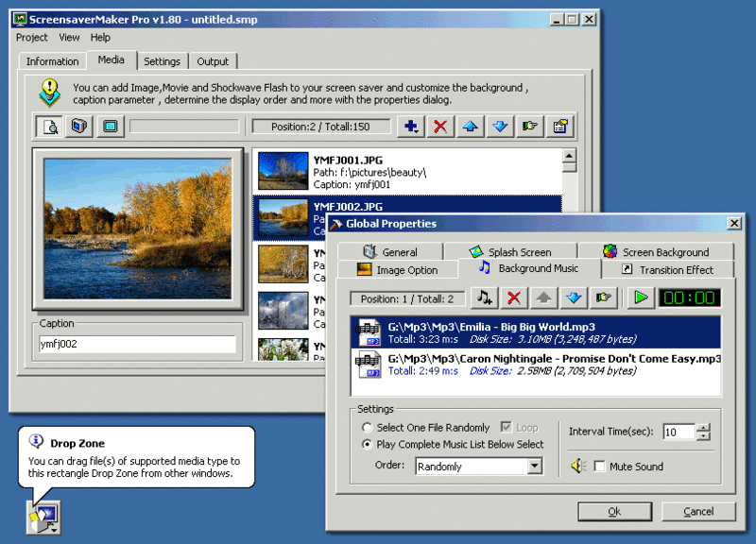Close the Global Properties dialog
The image size is (756, 544).
coord(734,223)
